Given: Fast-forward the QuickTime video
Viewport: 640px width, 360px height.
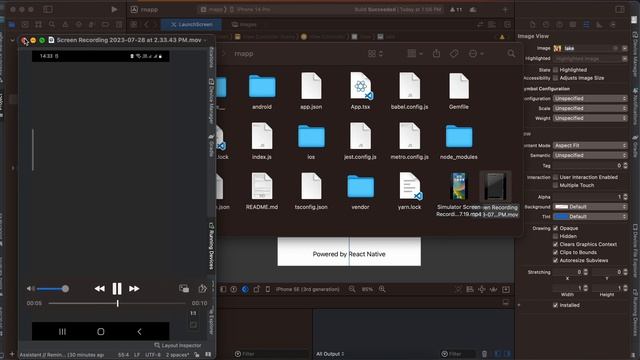Looking at the screenshot, I should tap(134, 289).
